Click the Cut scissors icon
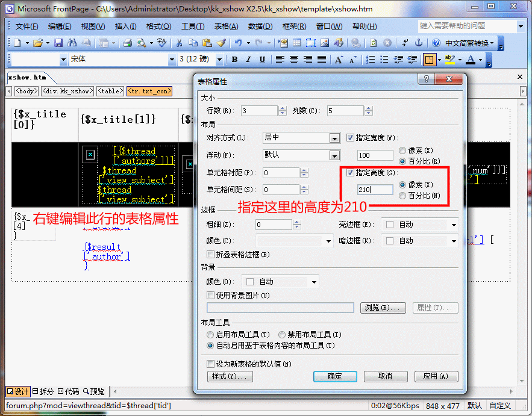This screenshot has width=532, height=416. tap(179, 43)
